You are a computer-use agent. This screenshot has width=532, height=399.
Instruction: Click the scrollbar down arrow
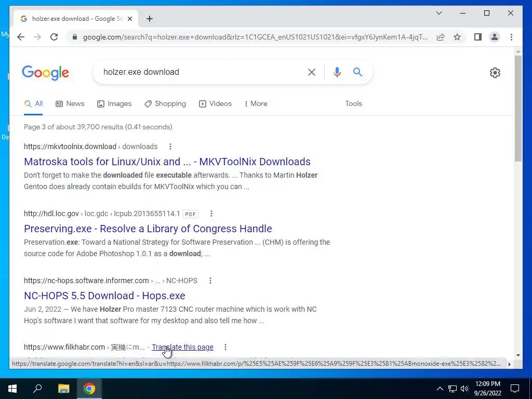pyautogui.click(x=518, y=355)
